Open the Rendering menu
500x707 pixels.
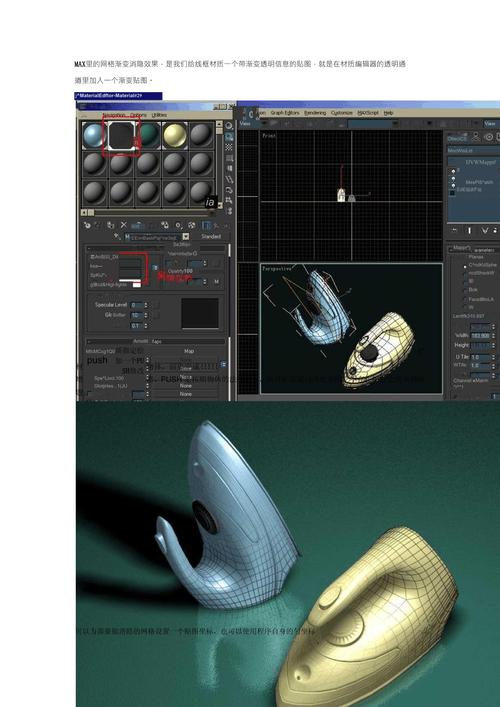(x=315, y=113)
